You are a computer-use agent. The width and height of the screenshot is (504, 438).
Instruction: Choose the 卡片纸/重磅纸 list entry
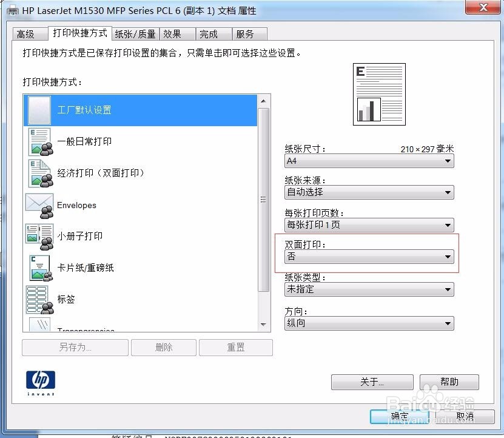tap(86, 268)
